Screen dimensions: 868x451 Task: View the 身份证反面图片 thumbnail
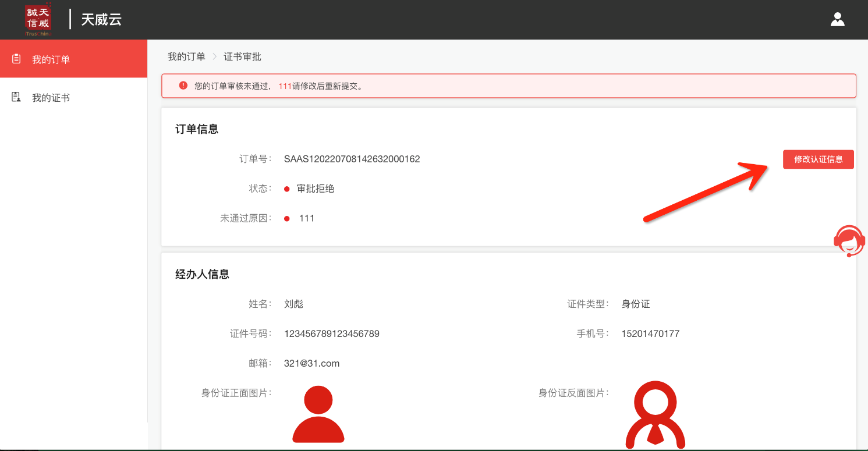coord(655,414)
